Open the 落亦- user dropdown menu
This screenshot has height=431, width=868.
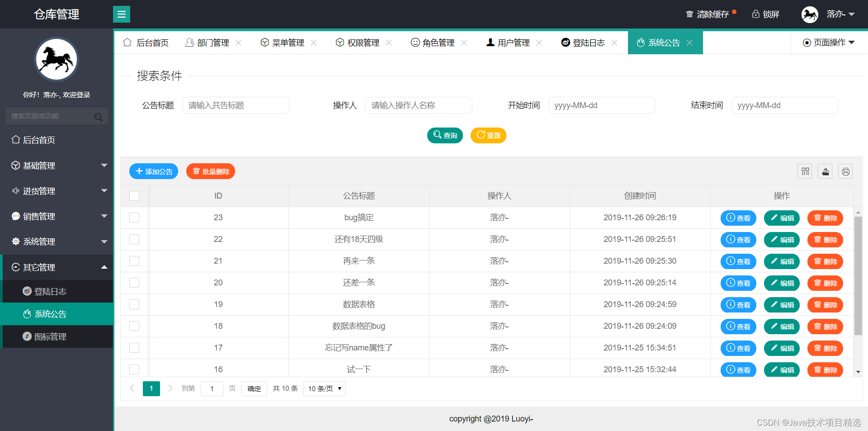pyautogui.click(x=840, y=14)
